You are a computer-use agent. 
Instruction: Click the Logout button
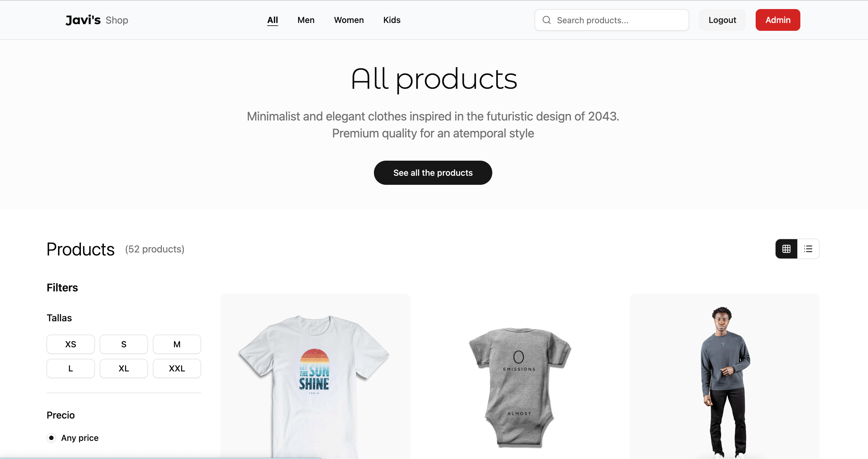pos(722,20)
